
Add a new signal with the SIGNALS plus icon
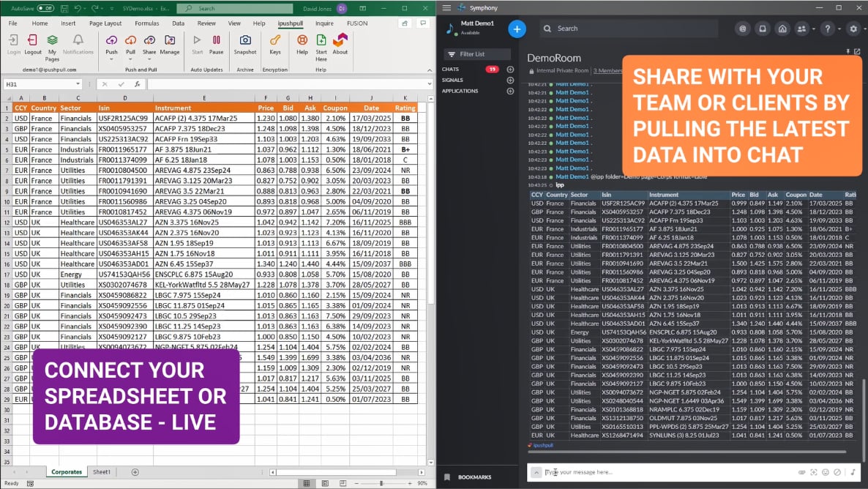click(x=510, y=81)
